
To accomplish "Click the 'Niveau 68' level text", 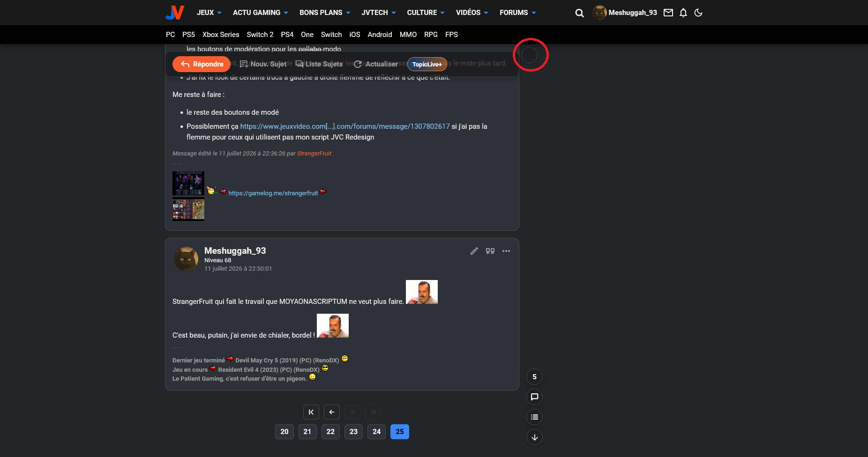I will click(x=218, y=260).
